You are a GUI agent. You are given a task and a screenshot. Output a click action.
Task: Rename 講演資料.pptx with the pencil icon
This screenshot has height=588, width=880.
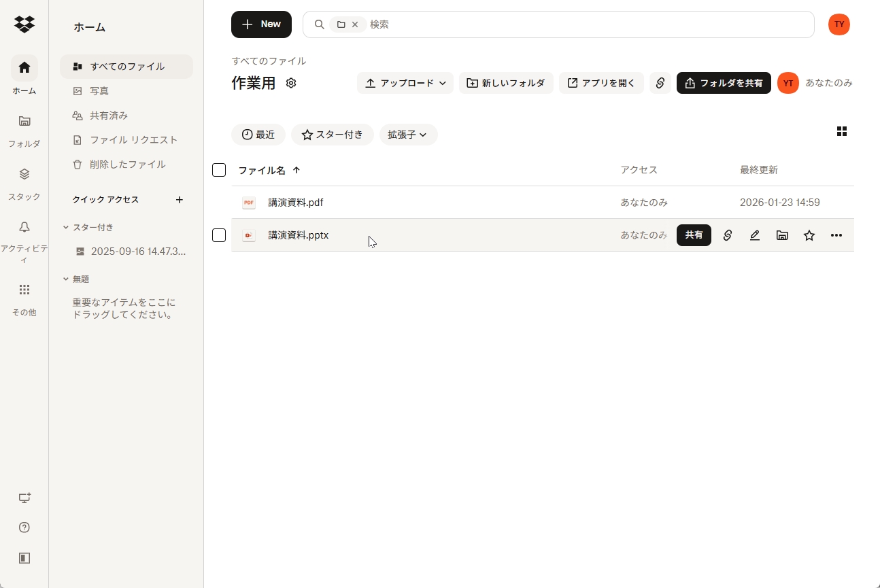click(x=755, y=235)
